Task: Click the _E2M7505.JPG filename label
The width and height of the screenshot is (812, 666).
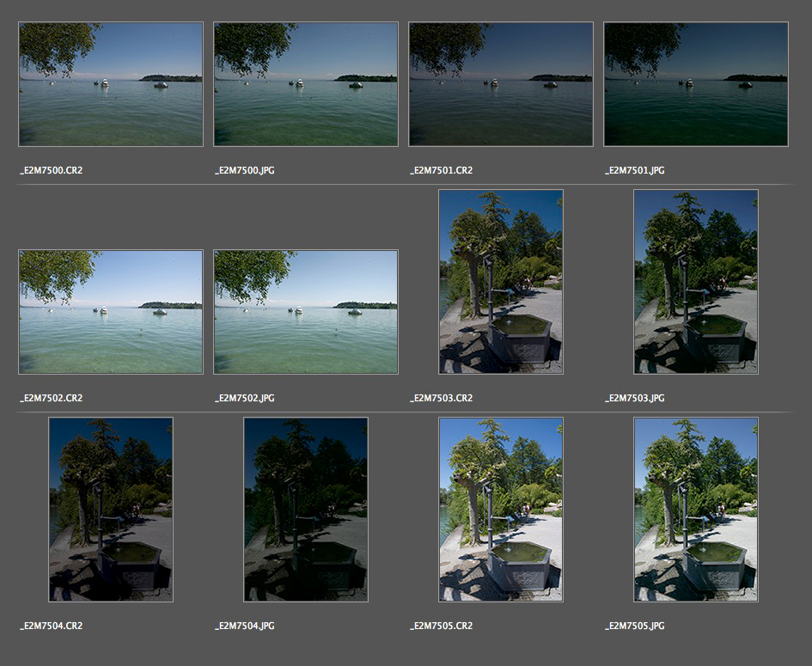Action: 635,626
